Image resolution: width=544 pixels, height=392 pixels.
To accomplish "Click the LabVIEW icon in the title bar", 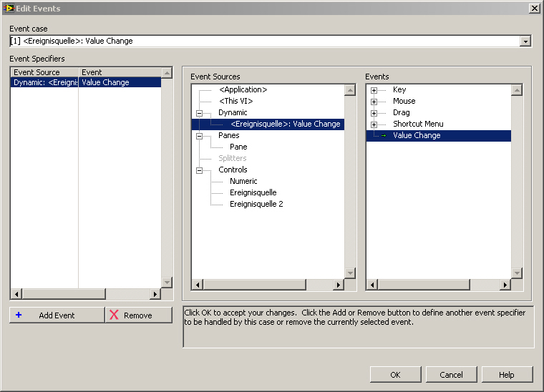I will pos(9,8).
